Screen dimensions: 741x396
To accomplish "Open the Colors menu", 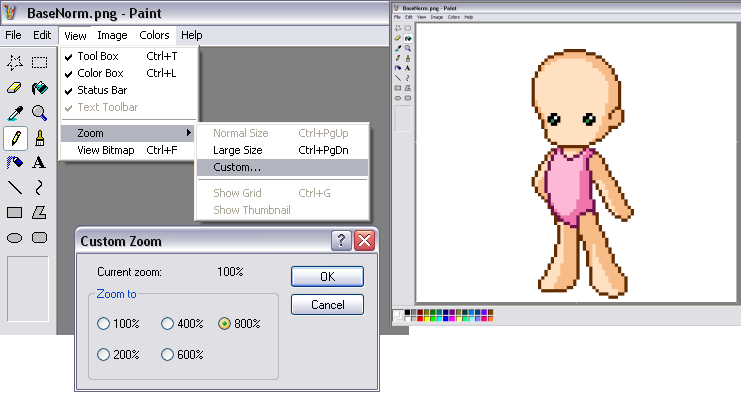I will [154, 35].
